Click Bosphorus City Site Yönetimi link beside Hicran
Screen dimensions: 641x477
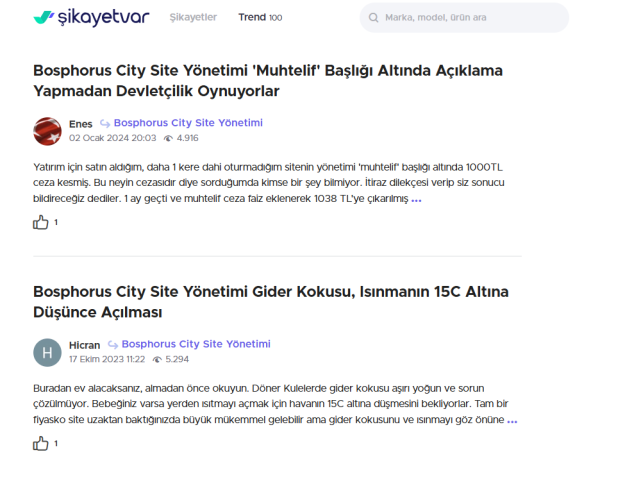pos(196,345)
